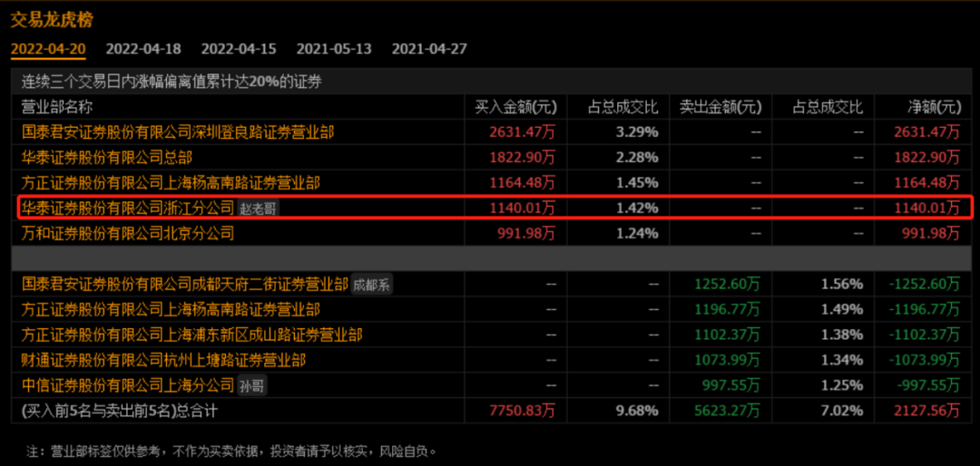Click the 赵老哥 trader tag

coord(258,208)
